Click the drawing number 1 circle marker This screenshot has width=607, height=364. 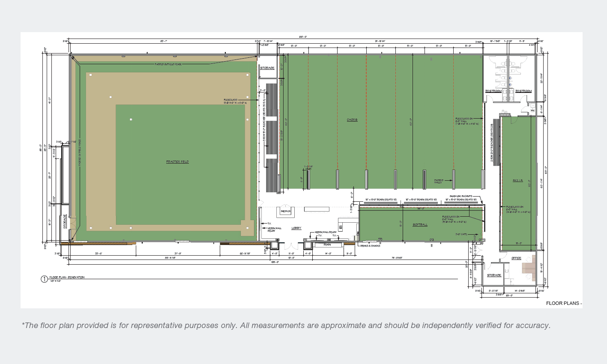(44, 279)
